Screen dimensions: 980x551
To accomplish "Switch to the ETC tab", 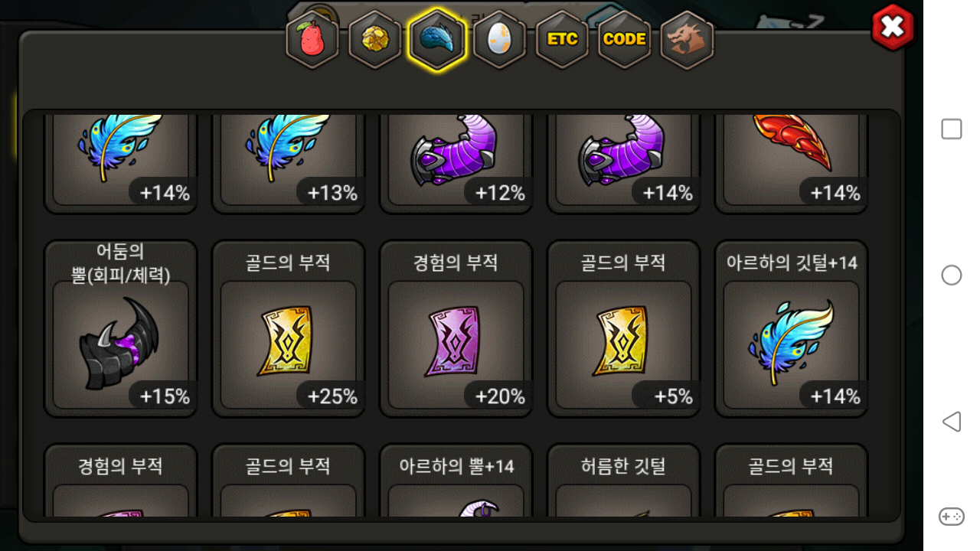I will [x=562, y=40].
